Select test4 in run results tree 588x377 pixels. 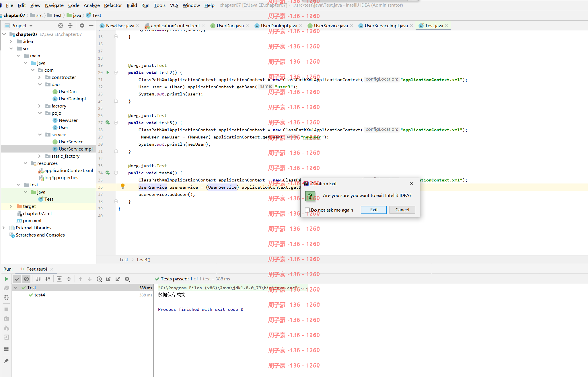coord(40,295)
